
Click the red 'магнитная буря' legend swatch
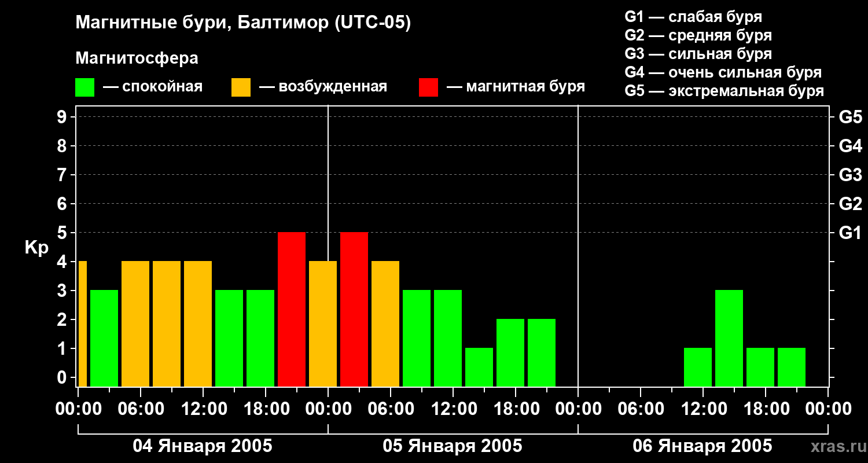point(428,87)
